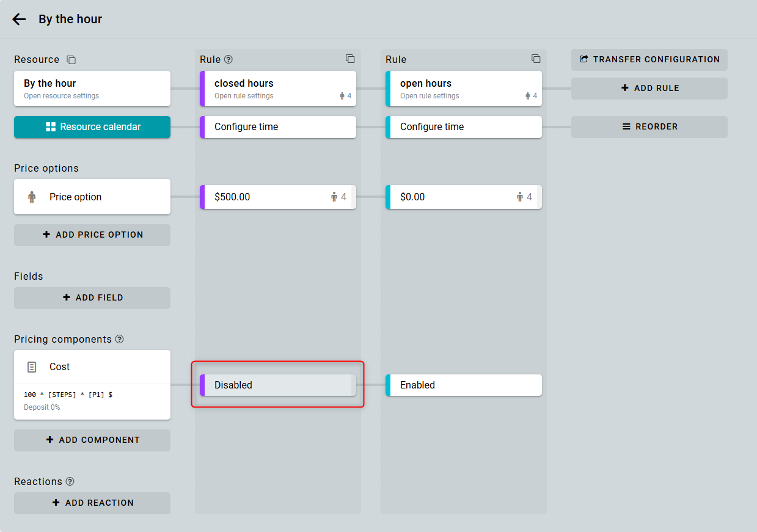Click help icon beside first Rule heading
Image resolution: width=757 pixels, height=532 pixels.
(x=229, y=60)
